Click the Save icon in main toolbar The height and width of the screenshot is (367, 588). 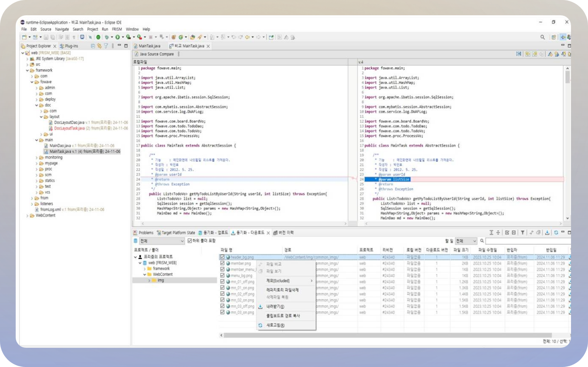click(x=46, y=37)
